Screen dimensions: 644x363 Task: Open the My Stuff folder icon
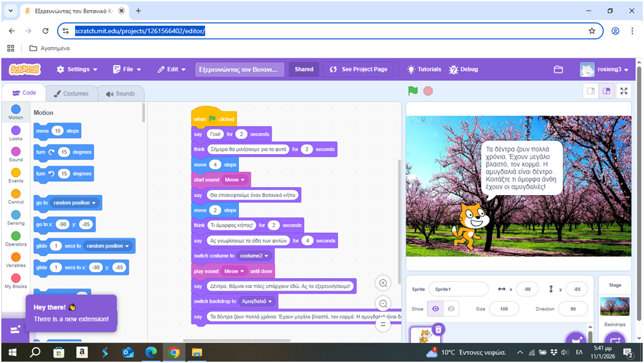coord(558,70)
